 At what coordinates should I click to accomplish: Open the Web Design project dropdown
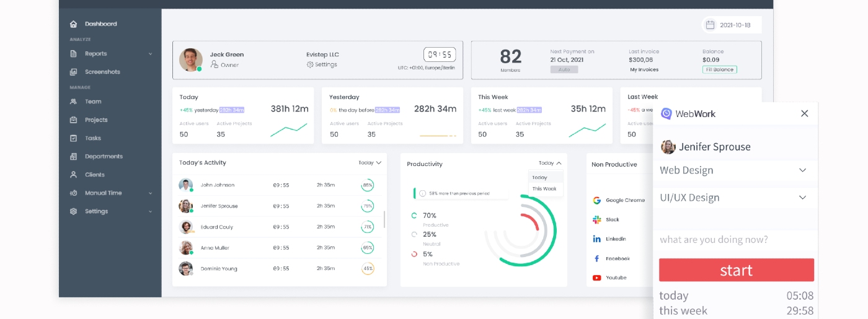(x=802, y=170)
